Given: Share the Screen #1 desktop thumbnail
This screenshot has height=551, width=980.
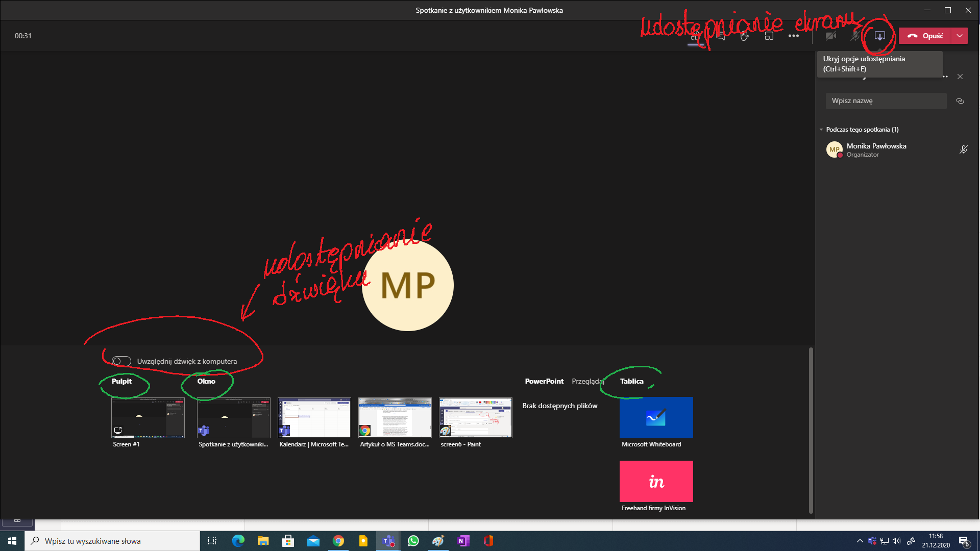Looking at the screenshot, I should click(x=148, y=418).
